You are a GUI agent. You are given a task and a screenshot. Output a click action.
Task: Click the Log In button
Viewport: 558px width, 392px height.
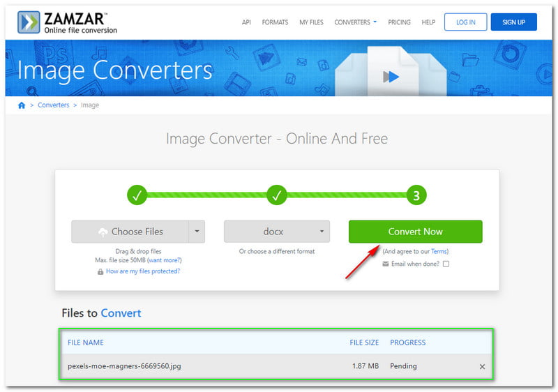coord(465,22)
